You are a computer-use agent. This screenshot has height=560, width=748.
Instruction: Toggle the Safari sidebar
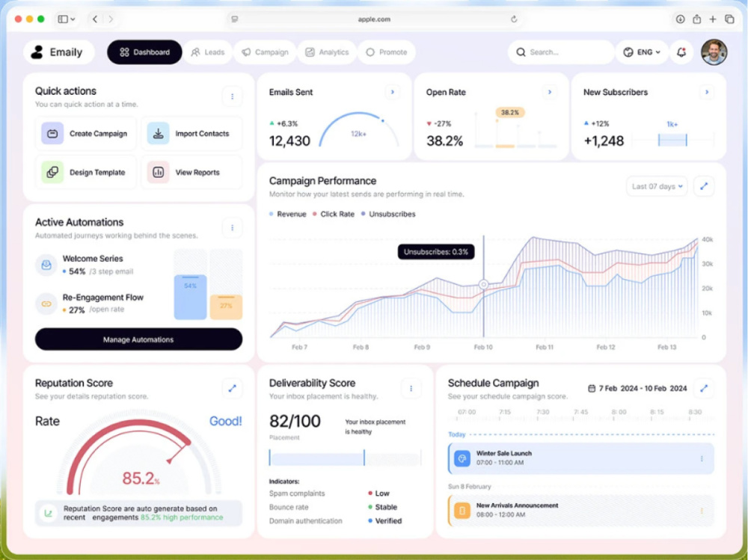click(x=63, y=19)
